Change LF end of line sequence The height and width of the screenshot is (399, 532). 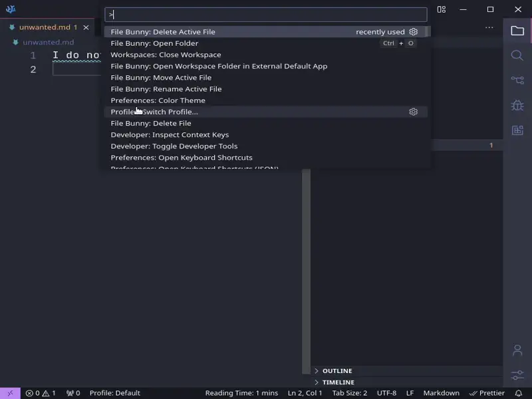410,393
